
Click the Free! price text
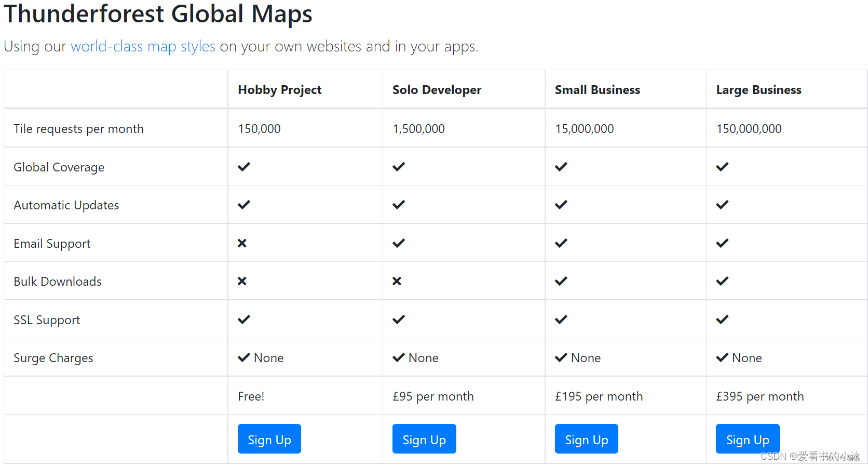251,396
